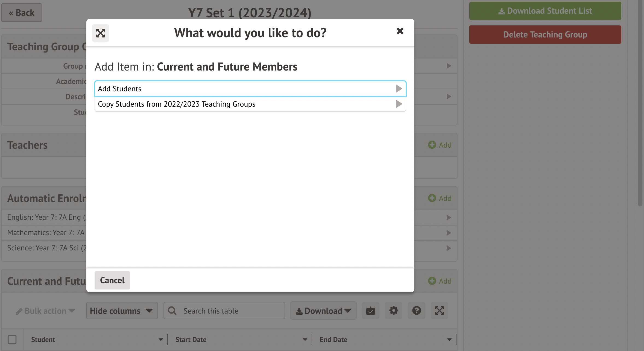This screenshot has height=351, width=644.
Task: Select the Add Students option
Action: click(250, 89)
